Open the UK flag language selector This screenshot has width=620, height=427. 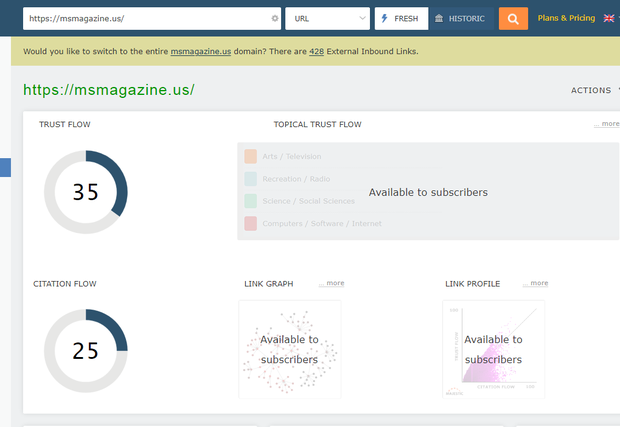pos(609,18)
